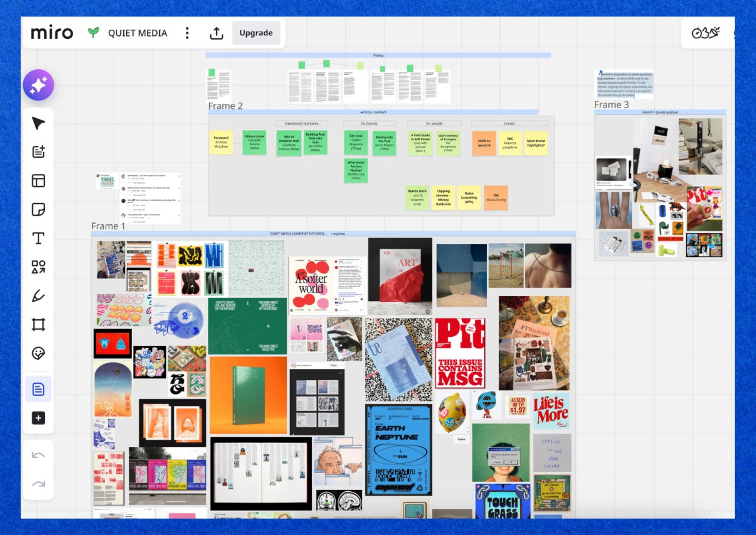Select the TBC Rebecca Josephine sticky note

(x=510, y=143)
